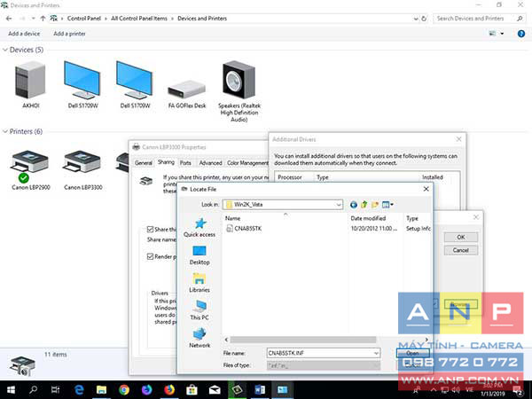This screenshot has height=399, width=532.
Task: Toggle Share this printer checkbox
Action: coord(150,230)
